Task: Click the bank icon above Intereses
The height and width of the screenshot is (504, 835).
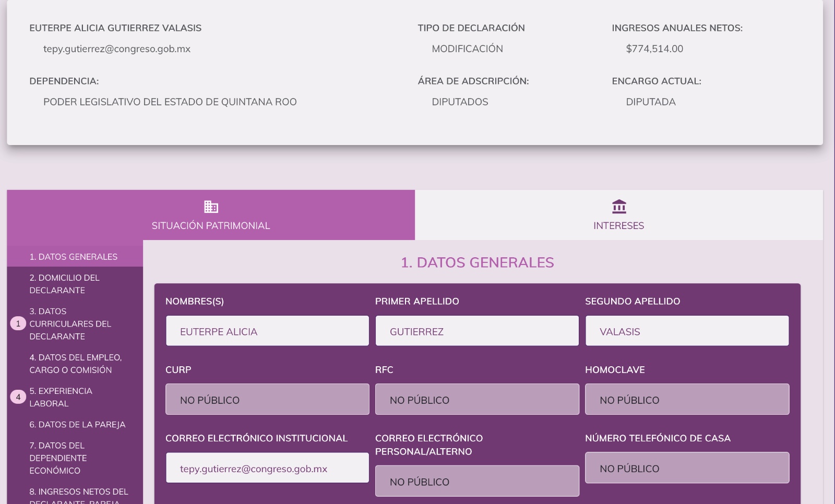Action: tap(619, 207)
